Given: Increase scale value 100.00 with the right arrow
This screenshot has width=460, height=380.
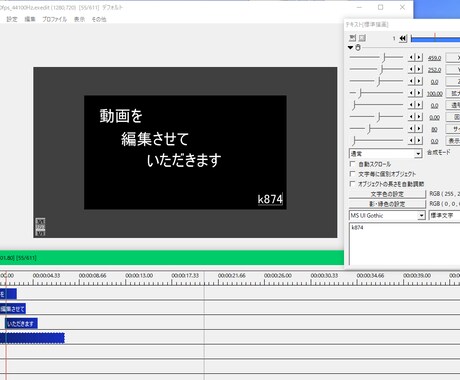Looking at the screenshot, I should [419, 93].
